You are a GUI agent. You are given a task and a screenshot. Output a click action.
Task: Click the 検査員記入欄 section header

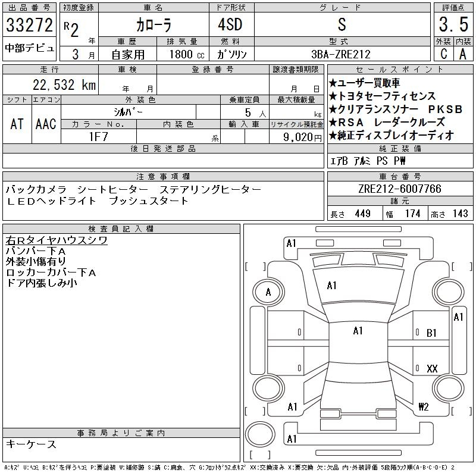pyautogui.click(x=121, y=229)
